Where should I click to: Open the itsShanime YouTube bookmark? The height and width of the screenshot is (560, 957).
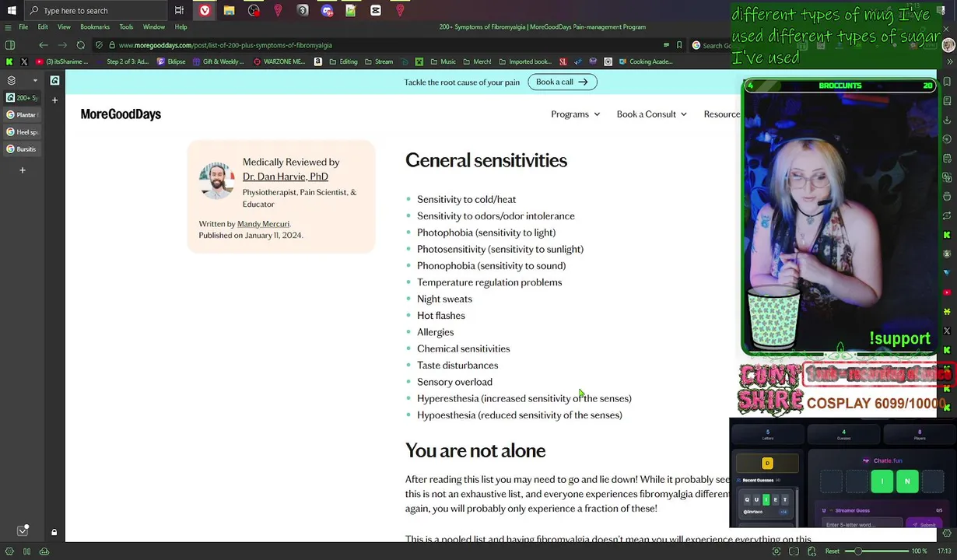click(x=62, y=61)
